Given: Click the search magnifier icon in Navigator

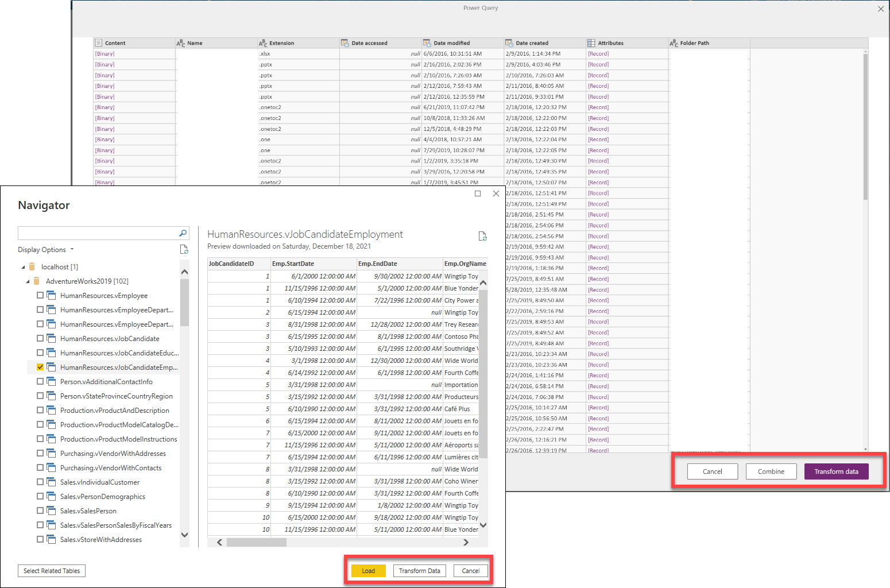Looking at the screenshot, I should click(x=183, y=233).
